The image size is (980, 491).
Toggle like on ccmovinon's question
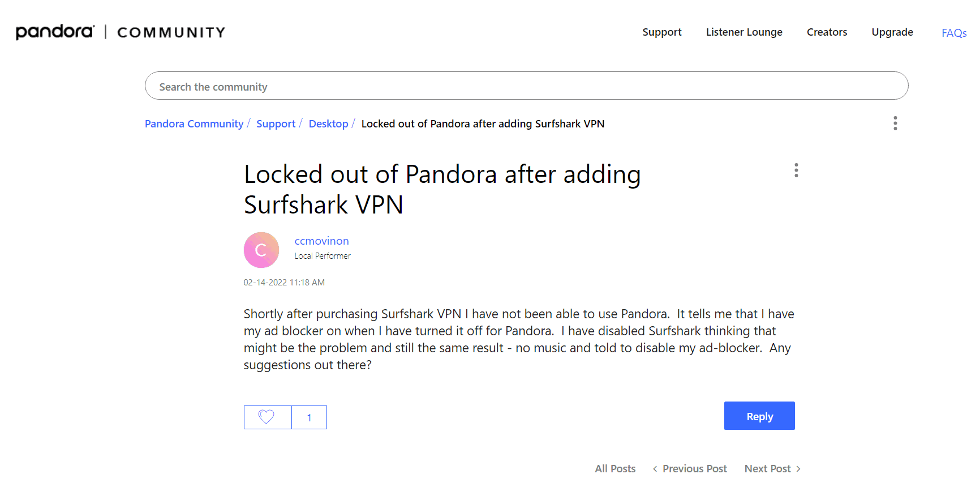pos(267,417)
